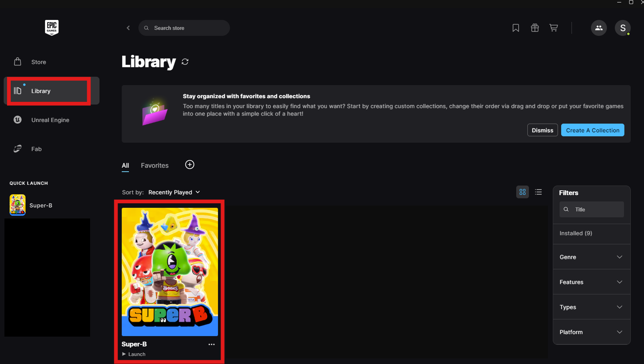Switch to the Favorites tab
Image resolution: width=644 pixels, height=364 pixels.
coord(155,166)
